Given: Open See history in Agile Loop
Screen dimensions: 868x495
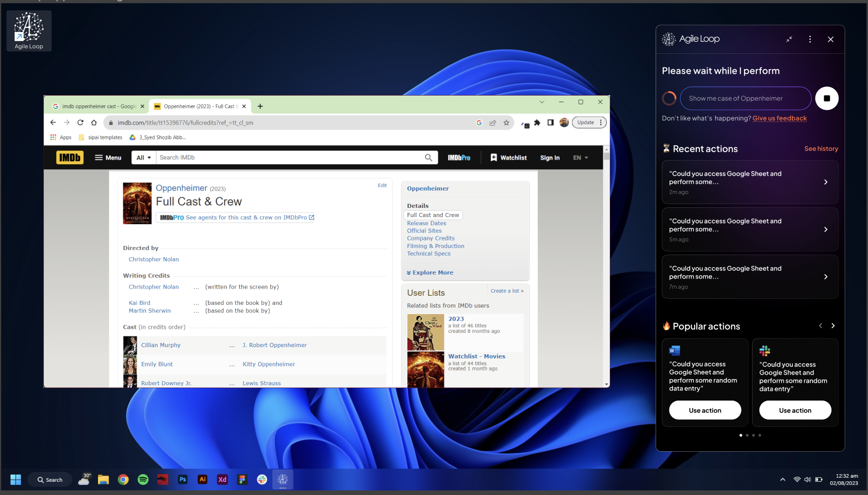Looking at the screenshot, I should (x=821, y=149).
